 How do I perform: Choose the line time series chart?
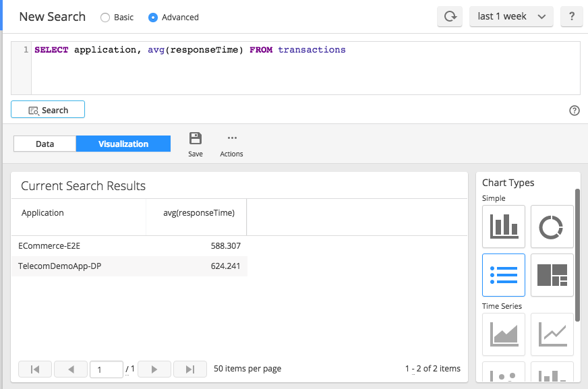point(552,334)
